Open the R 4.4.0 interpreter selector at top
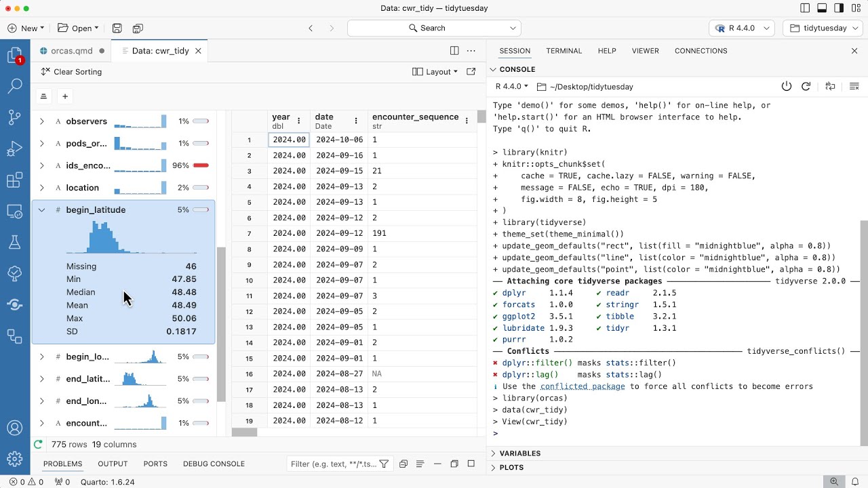The height and width of the screenshot is (488, 868). 742,28
